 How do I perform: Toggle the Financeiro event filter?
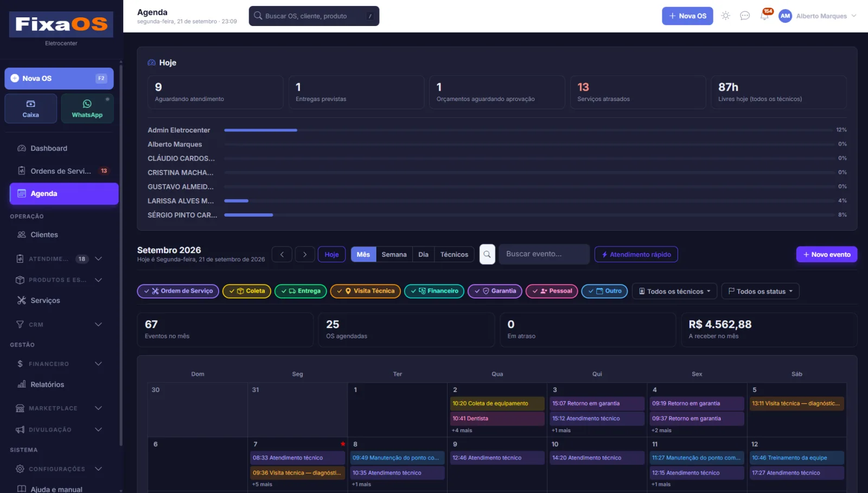435,291
